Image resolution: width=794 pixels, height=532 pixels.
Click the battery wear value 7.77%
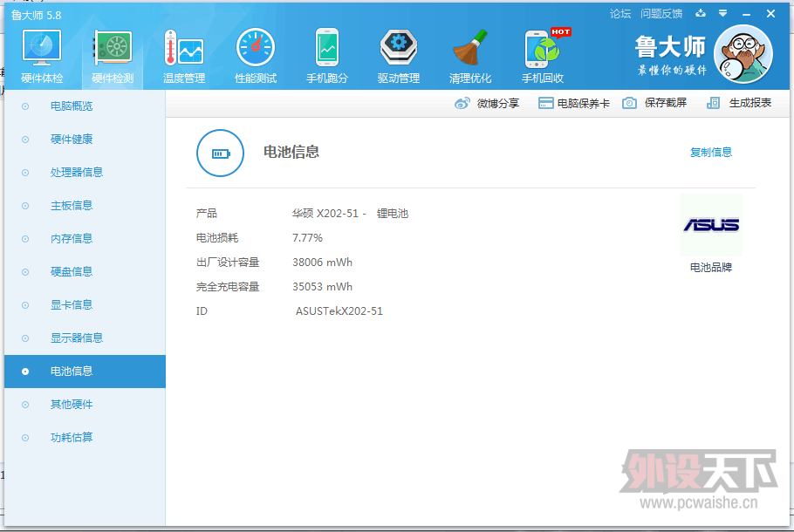(307, 238)
